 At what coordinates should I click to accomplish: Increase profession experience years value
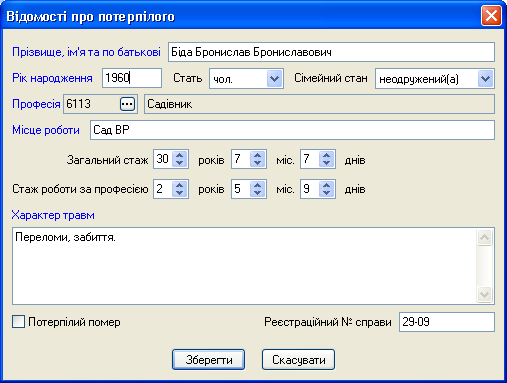tap(180, 185)
